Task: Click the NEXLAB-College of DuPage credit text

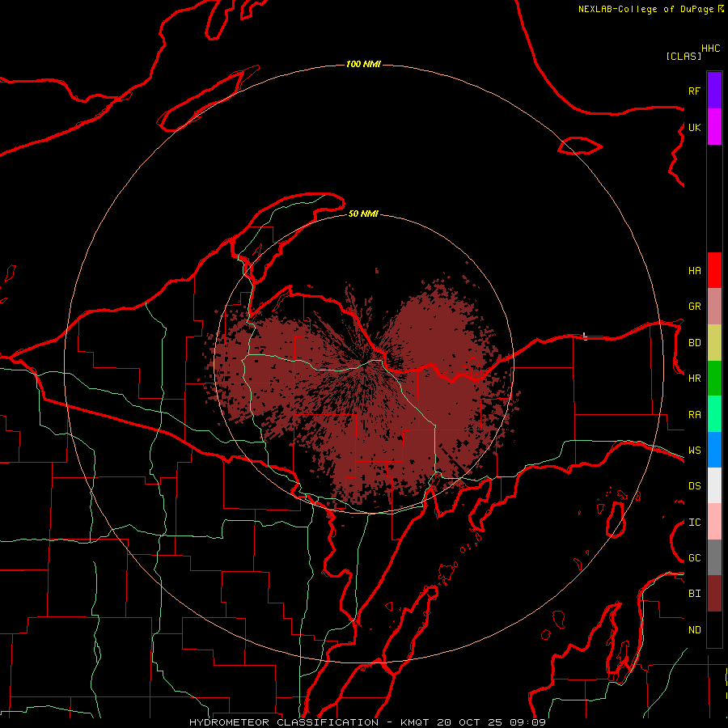Action: coord(645,9)
